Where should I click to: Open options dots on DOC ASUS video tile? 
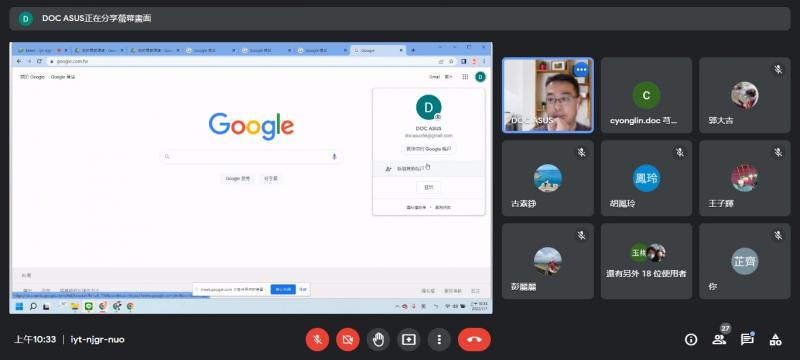coord(581,69)
